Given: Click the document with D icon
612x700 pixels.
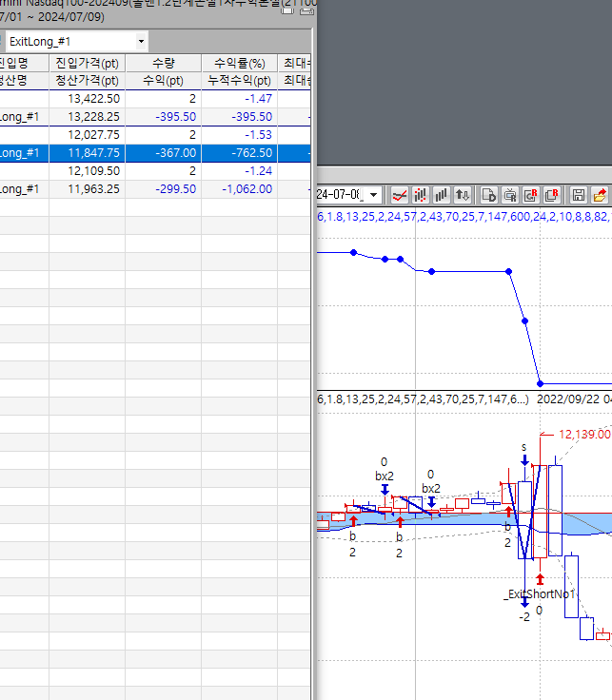Looking at the screenshot, I should click(x=489, y=195).
